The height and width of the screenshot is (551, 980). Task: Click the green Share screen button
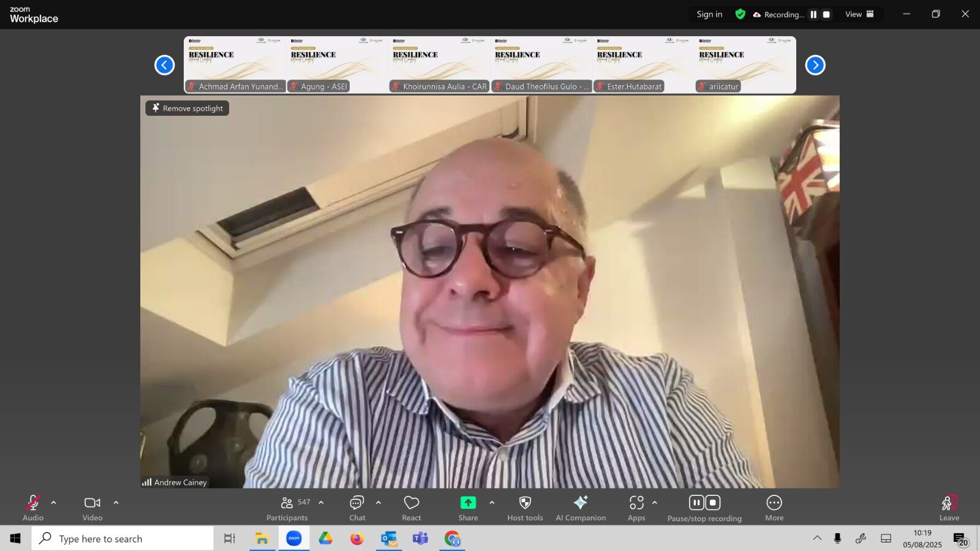click(x=468, y=503)
